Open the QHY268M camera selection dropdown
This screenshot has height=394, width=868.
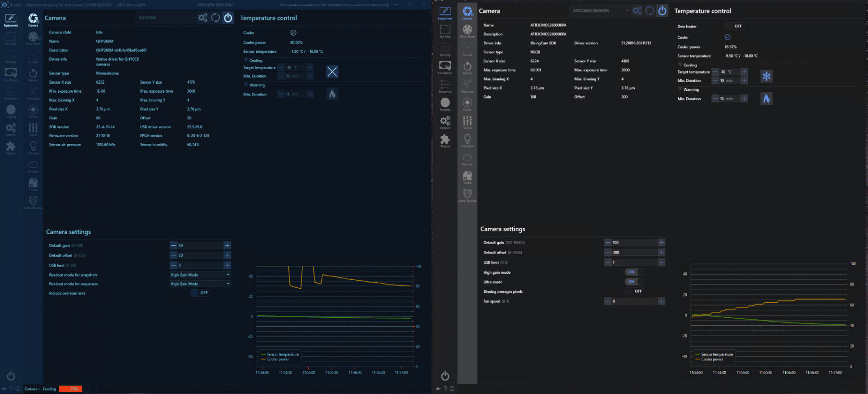pyautogui.click(x=165, y=18)
